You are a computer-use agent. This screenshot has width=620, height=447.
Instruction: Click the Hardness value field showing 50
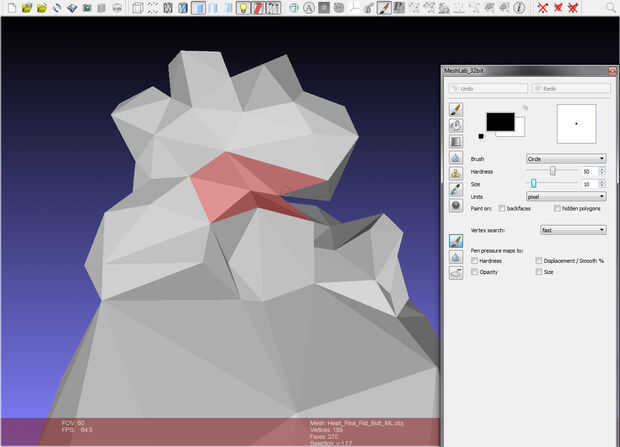pos(590,171)
